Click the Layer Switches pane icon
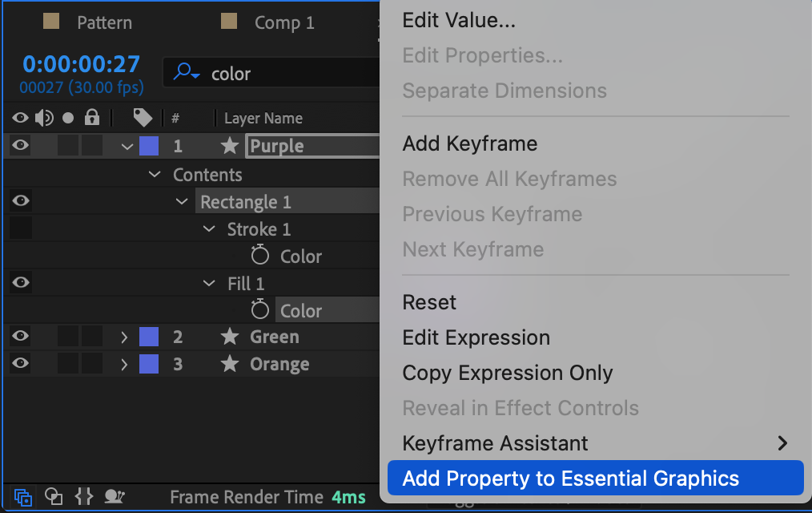 [23, 497]
